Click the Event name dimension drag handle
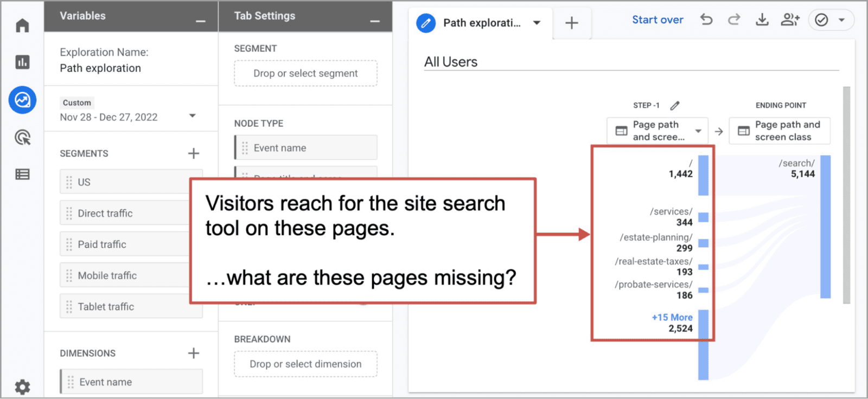This screenshot has width=868, height=399. (71, 382)
